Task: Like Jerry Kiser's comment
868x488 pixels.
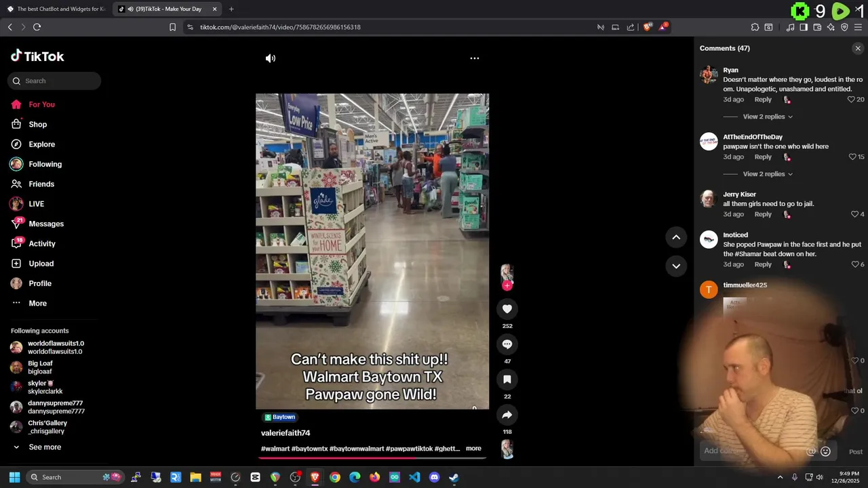Action: tap(854, 214)
